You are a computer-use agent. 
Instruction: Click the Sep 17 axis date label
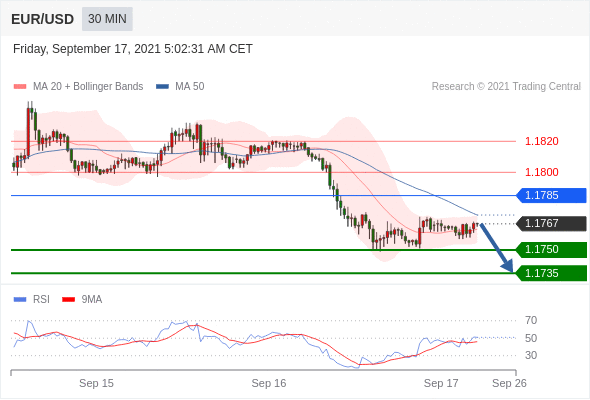(441, 383)
